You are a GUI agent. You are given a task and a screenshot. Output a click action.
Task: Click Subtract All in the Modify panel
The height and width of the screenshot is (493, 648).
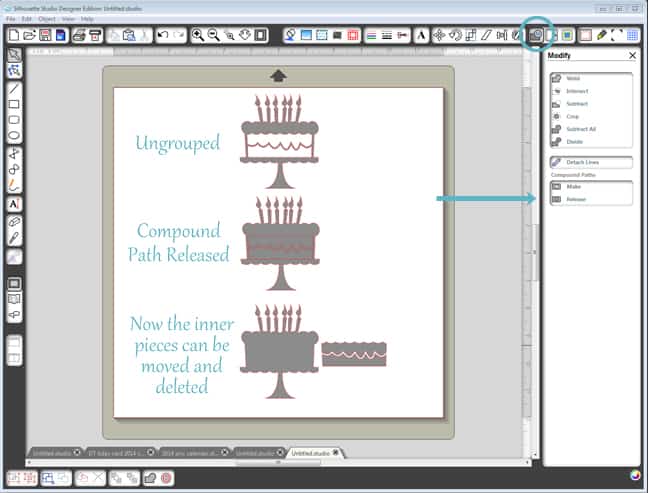591,129
